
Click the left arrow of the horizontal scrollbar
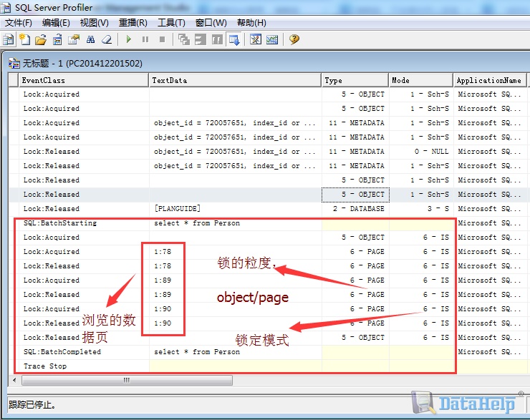14,380
